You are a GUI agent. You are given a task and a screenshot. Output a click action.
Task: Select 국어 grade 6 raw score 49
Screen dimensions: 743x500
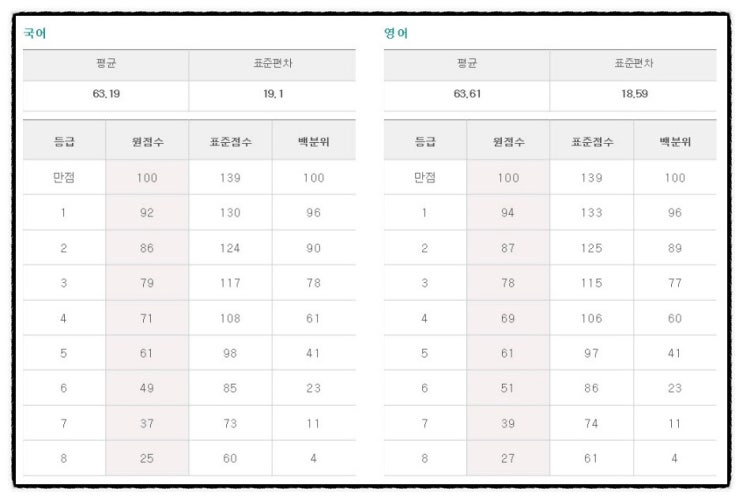[x=147, y=388]
